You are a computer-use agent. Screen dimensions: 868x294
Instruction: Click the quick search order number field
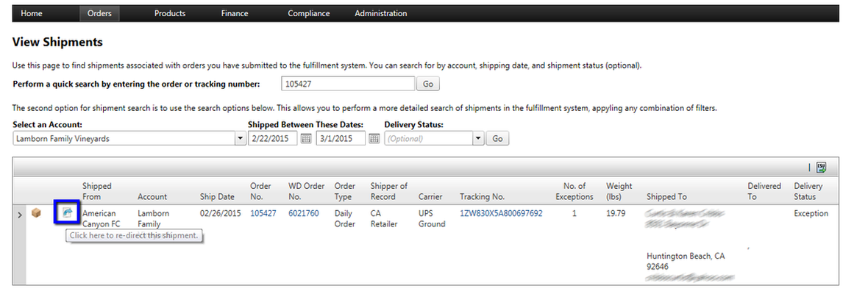coord(348,84)
